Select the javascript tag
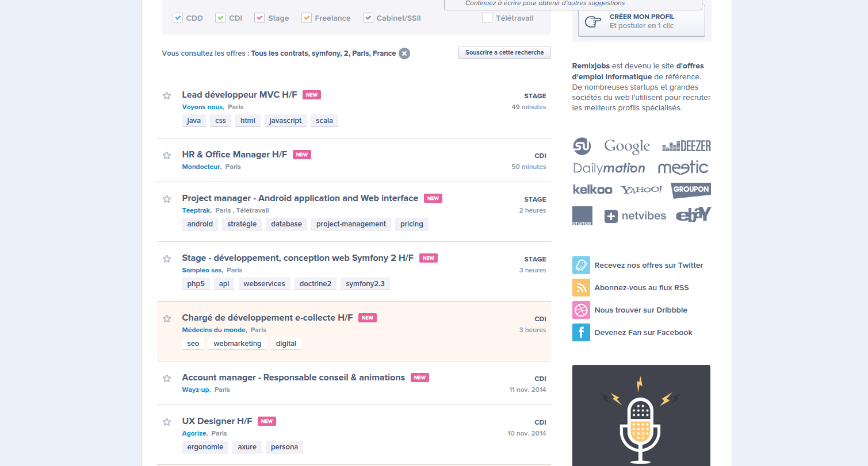 click(x=285, y=121)
